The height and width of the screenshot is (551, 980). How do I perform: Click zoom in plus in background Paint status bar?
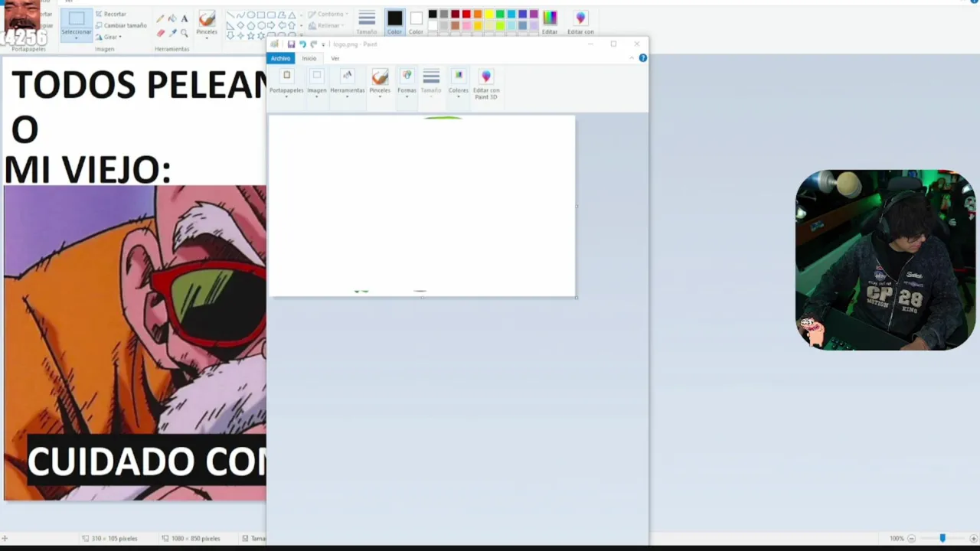tap(973, 539)
